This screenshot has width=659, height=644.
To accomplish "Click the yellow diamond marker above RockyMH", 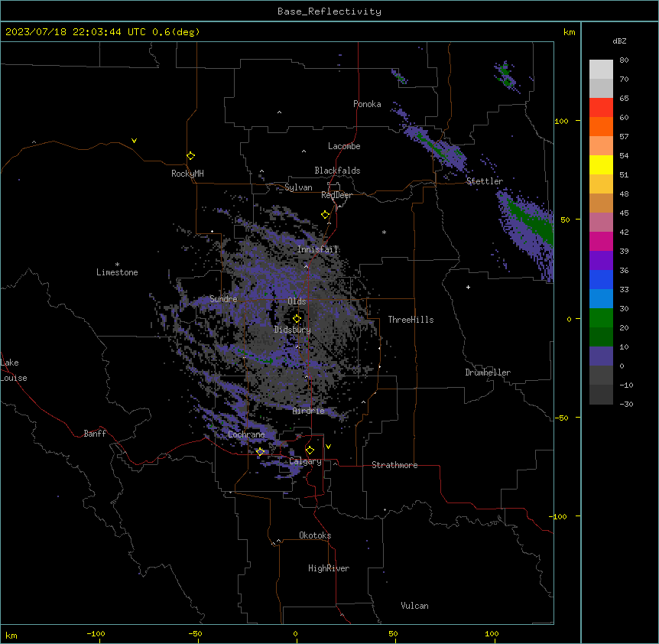I will (191, 156).
